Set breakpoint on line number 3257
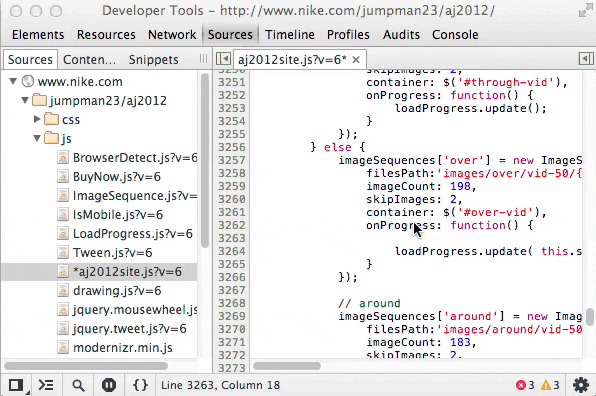The height and width of the screenshot is (396, 596). pos(231,160)
